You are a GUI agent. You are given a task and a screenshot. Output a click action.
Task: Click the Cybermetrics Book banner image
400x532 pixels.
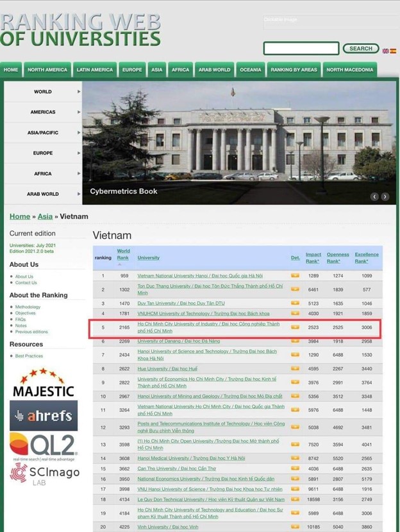pos(239,143)
